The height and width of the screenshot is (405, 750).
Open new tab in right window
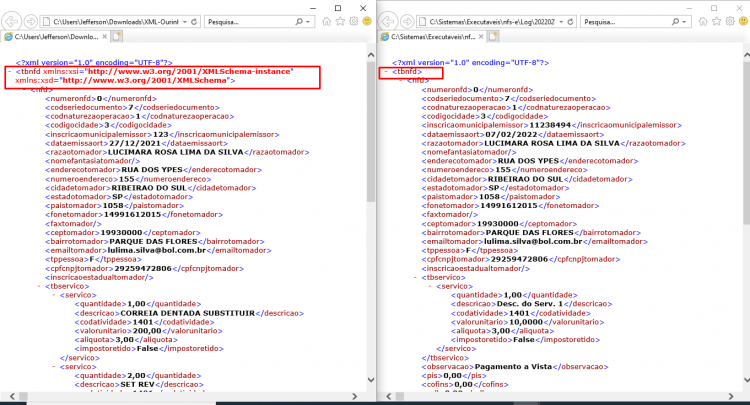click(493, 36)
